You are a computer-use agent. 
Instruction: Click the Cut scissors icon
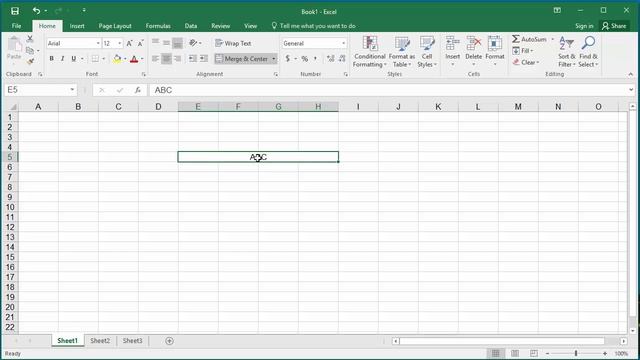tap(30, 39)
